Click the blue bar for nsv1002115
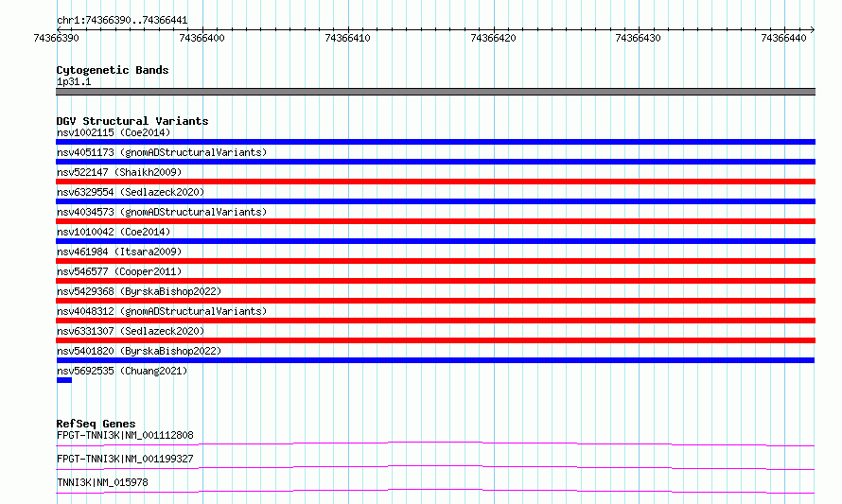The height and width of the screenshot is (504, 842). [x=435, y=142]
